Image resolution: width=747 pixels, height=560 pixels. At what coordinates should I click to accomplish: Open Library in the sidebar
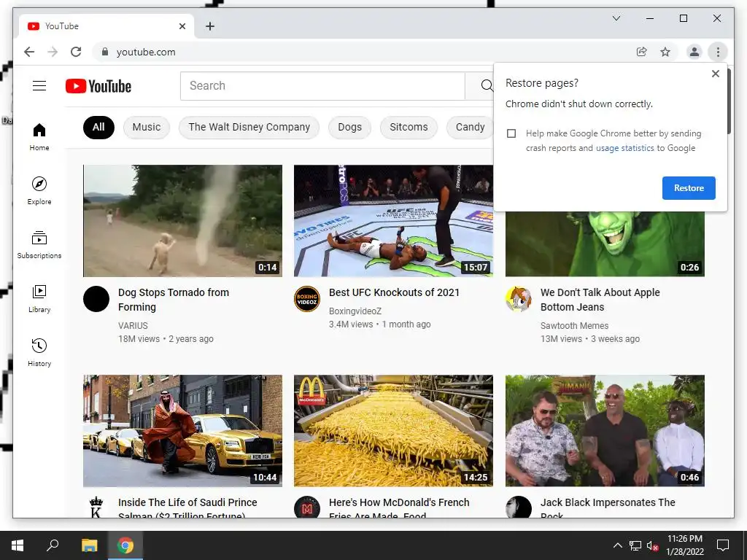tap(39, 298)
